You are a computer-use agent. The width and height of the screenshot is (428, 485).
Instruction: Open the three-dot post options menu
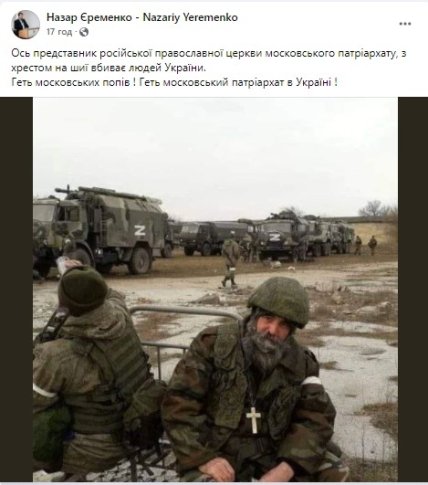point(405,24)
